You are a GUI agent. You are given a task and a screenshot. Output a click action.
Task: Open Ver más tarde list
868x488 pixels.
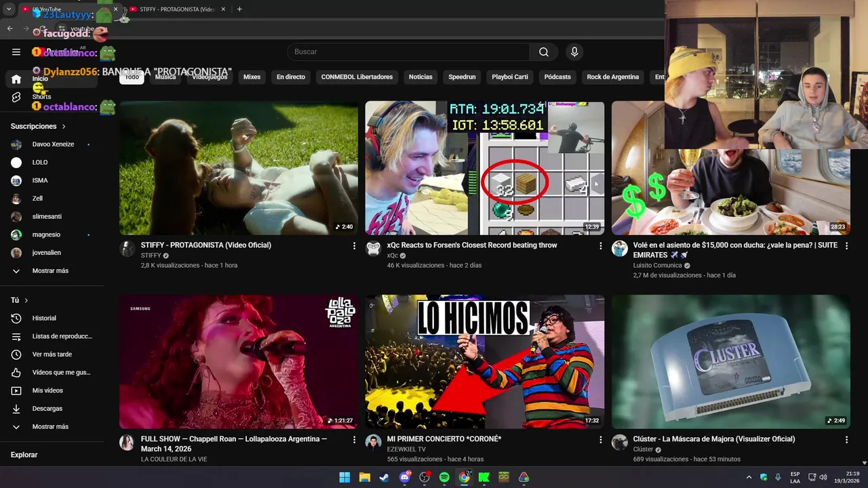(53, 354)
